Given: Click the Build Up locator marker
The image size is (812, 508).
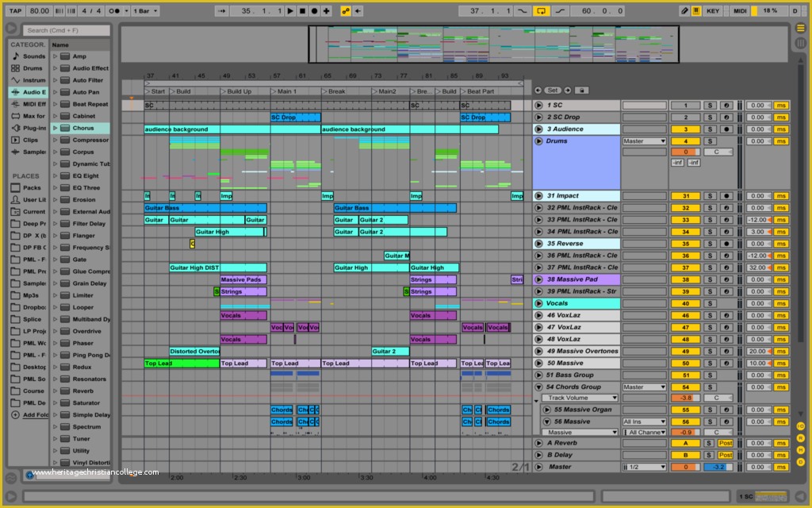Looking at the screenshot, I should pyautogui.click(x=236, y=91).
